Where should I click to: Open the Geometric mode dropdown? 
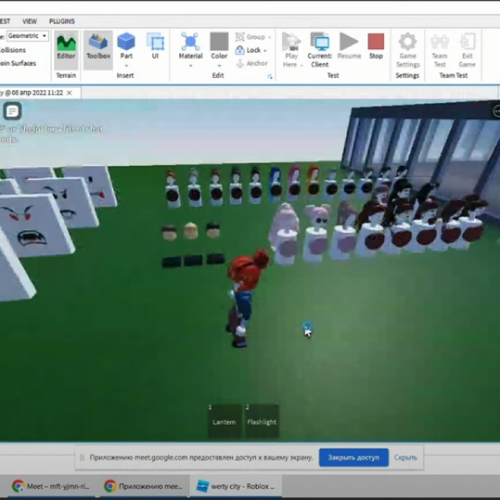[28, 36]
